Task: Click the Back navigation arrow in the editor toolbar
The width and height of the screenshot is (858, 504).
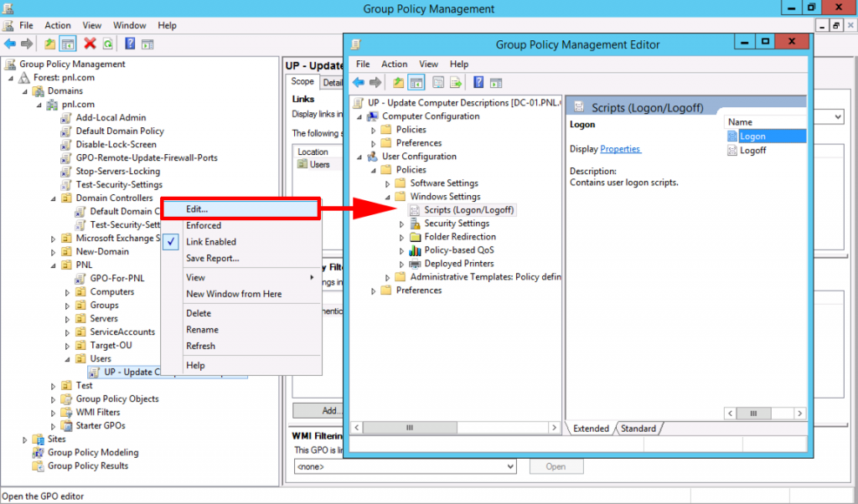Action: (359, 82)
